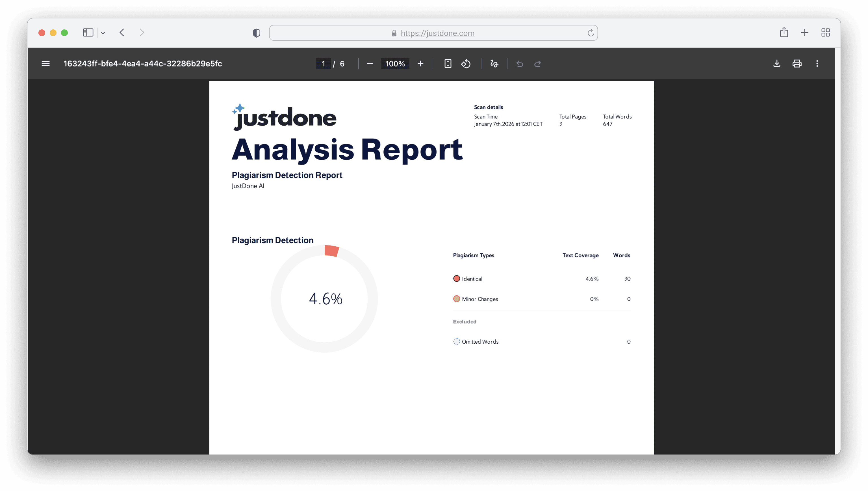The image size is (868, 491).
Task: Open the PDF sidebar hamburger menu
Action: click(x=45, y=64)
